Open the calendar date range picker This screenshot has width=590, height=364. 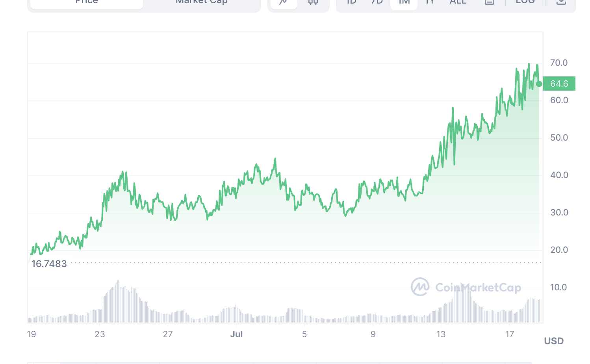489,2
